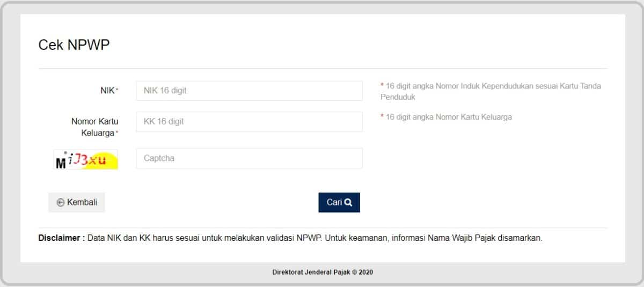The height and width of the screenshot is (287, 644).
Task: Click the hint about Nomor Induk Kependudukan
Action: click(x=491, y=92)
